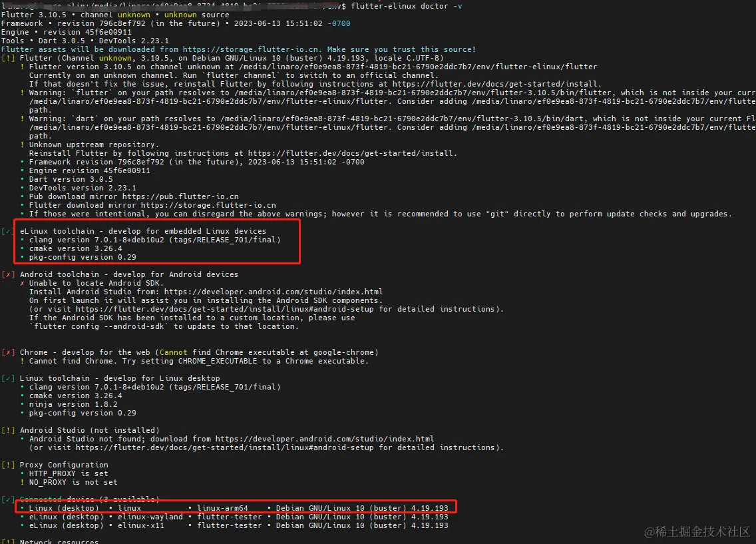Click the green Linux toolchain checkmark icon

(x=9, y=378)
